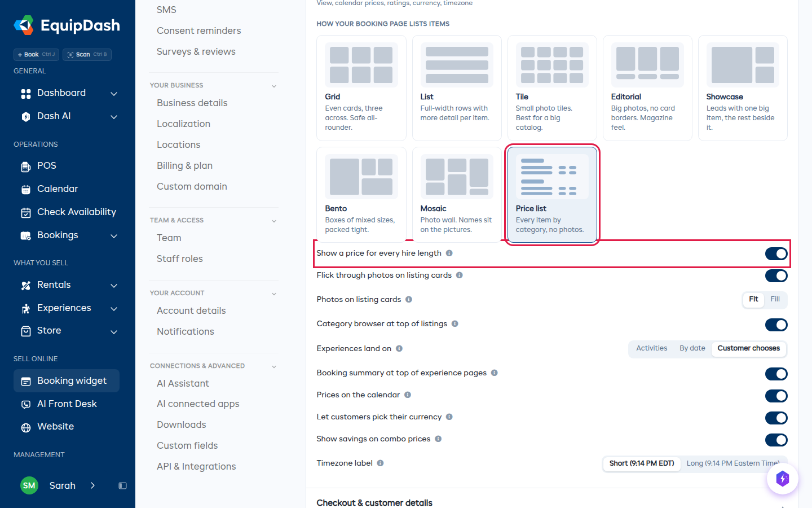Open the Dashboard grid icon
Screen dimensions: 812x508
click(x=26, y=94)
